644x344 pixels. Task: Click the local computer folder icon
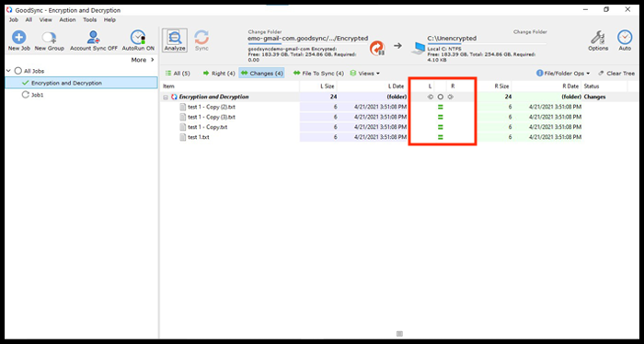coord(418,49)
